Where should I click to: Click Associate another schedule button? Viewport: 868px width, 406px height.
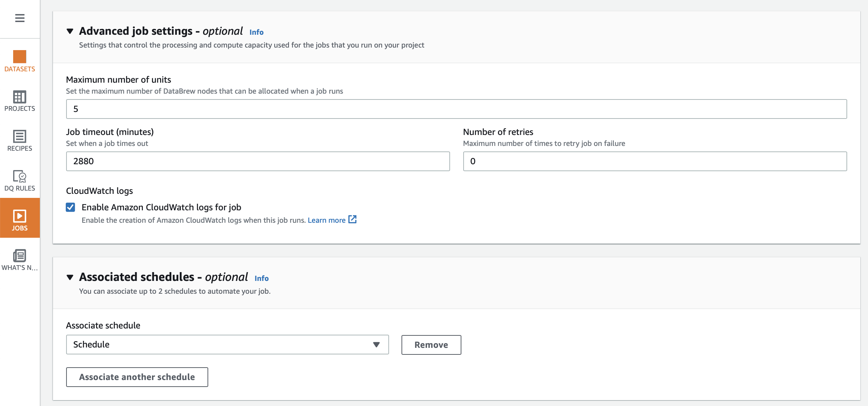[137, 377]
